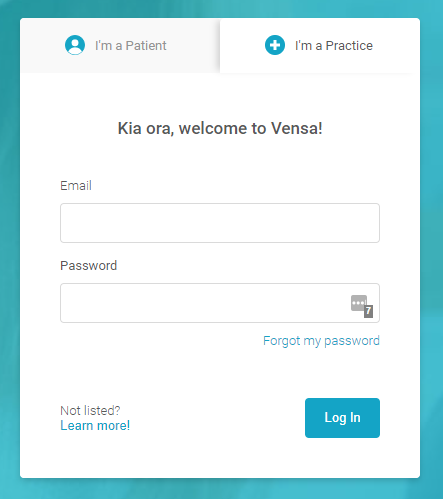Click the Log In button

click(x=342, y=418)
